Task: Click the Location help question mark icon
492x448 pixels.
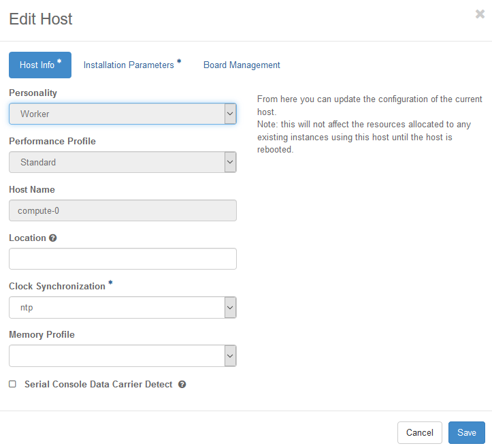Action: click(x=53, y=238)
